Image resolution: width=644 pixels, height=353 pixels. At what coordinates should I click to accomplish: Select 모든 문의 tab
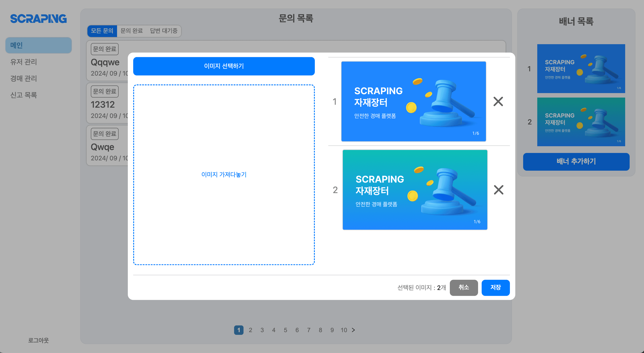pyautogui.click(x=102, y=31)
